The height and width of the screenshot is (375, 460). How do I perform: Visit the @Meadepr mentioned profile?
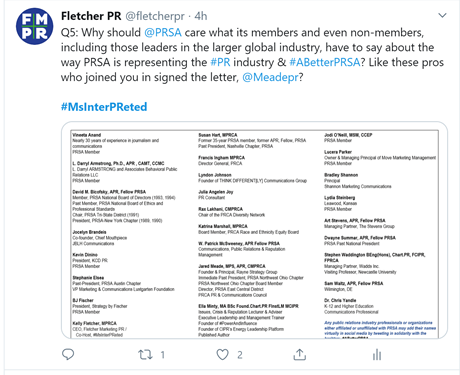(270, 77)
